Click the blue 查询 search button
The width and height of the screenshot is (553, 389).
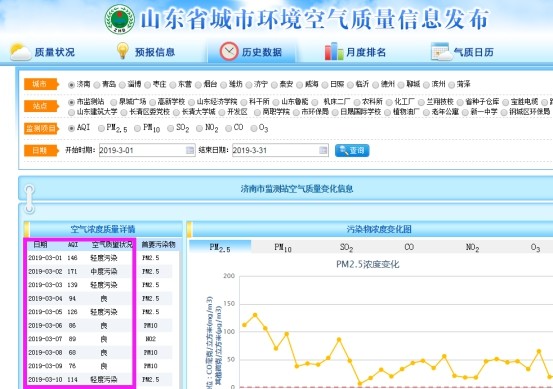point(352,151)
